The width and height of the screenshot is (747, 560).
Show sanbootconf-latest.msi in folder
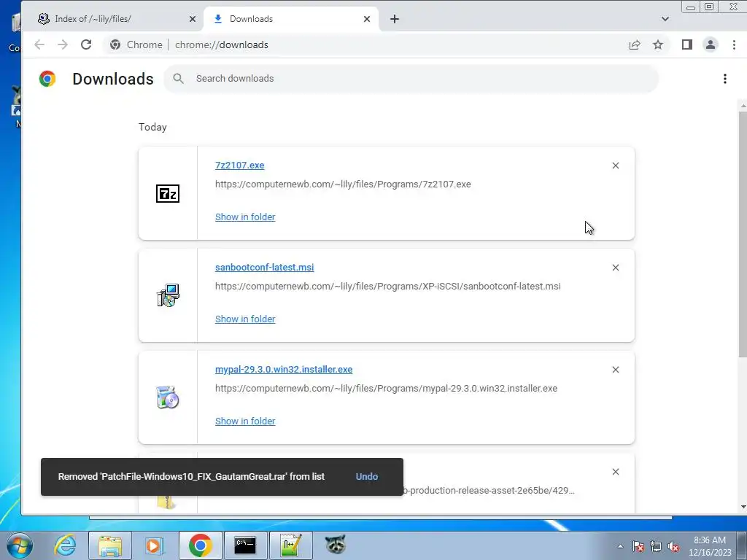[x=245, y=319]
